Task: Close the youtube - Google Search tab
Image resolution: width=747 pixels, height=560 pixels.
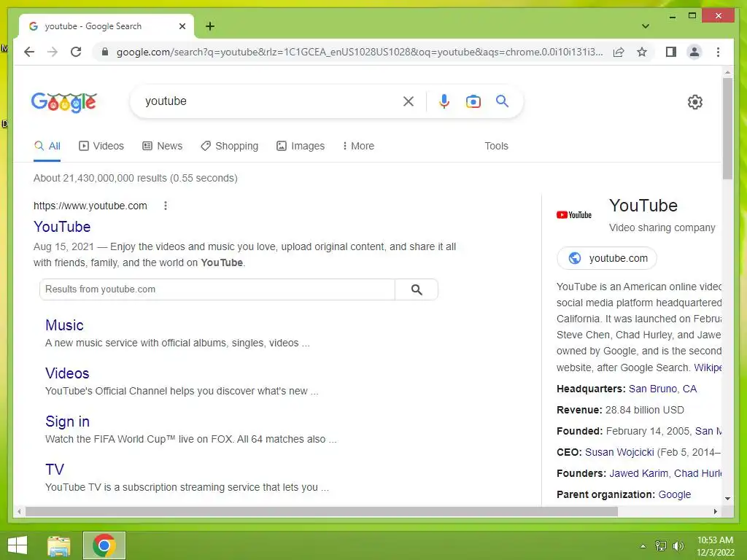Action: 182,26
